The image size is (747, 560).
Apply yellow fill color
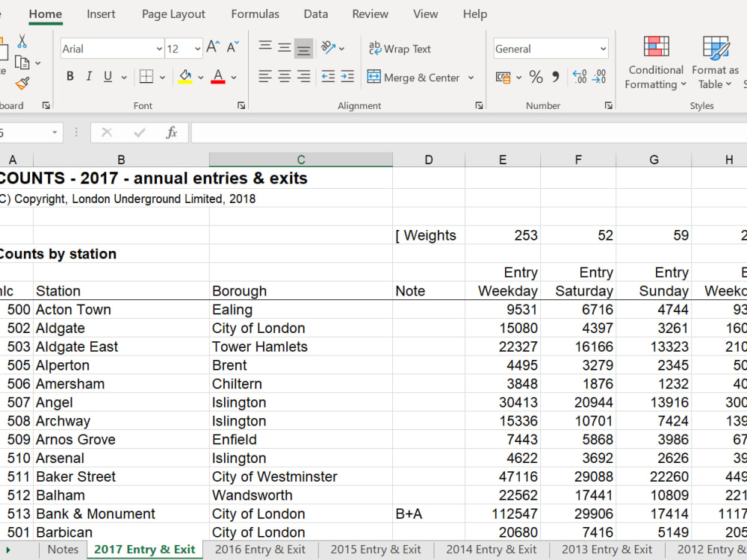(185, 76)
